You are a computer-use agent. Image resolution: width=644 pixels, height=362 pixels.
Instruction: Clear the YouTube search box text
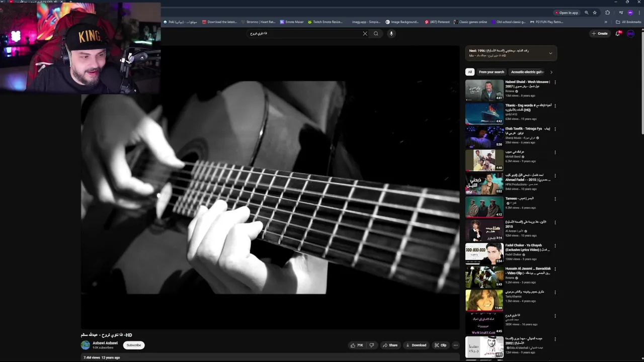pyautogui.click(x=365, y=34)
